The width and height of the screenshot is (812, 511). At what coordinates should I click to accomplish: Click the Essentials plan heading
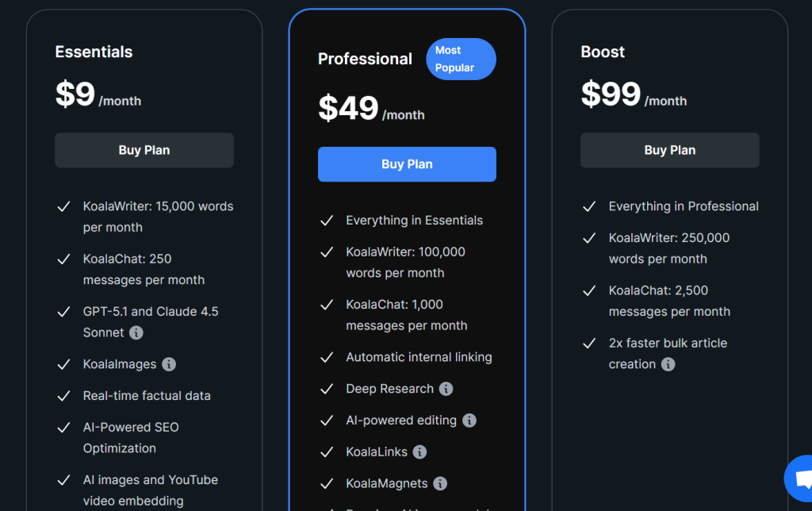[x=94, y=52]
